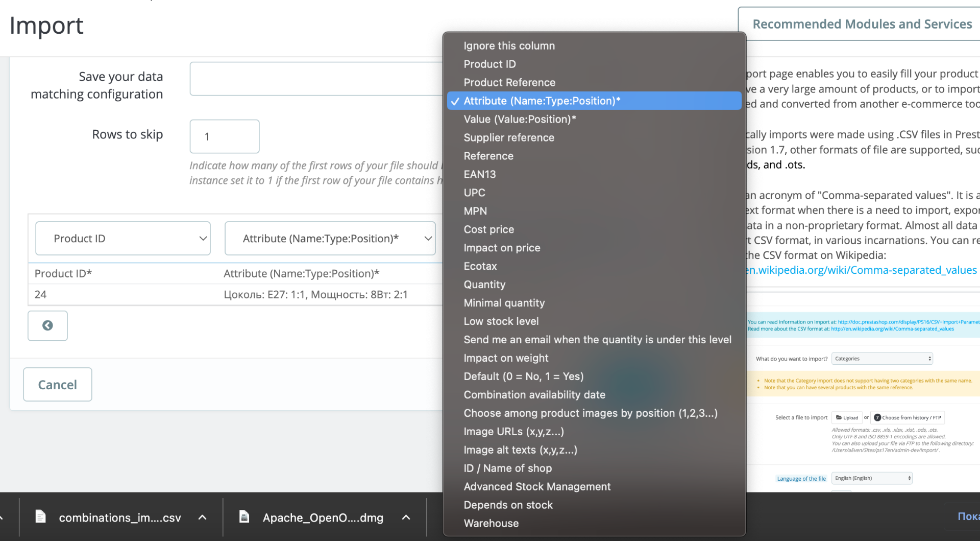The height and width of the screenshot is (541, 980).
Task: Pick the 'Reference' option
Action: [594, 156]
